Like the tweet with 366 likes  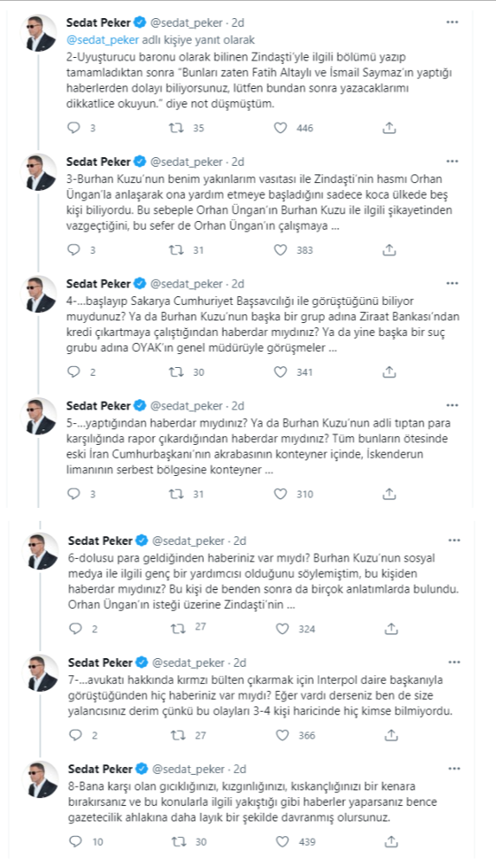283,735
